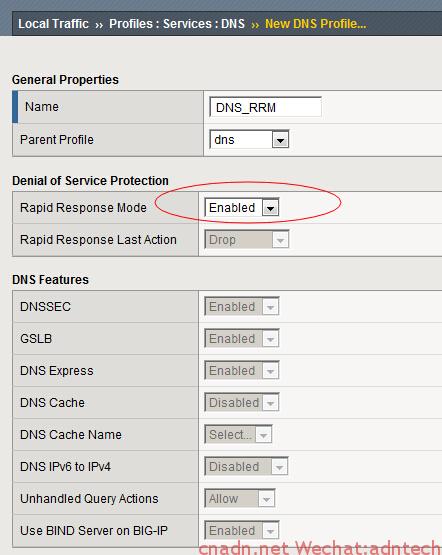Click the GSLB dropdown arrow icon

270,339
